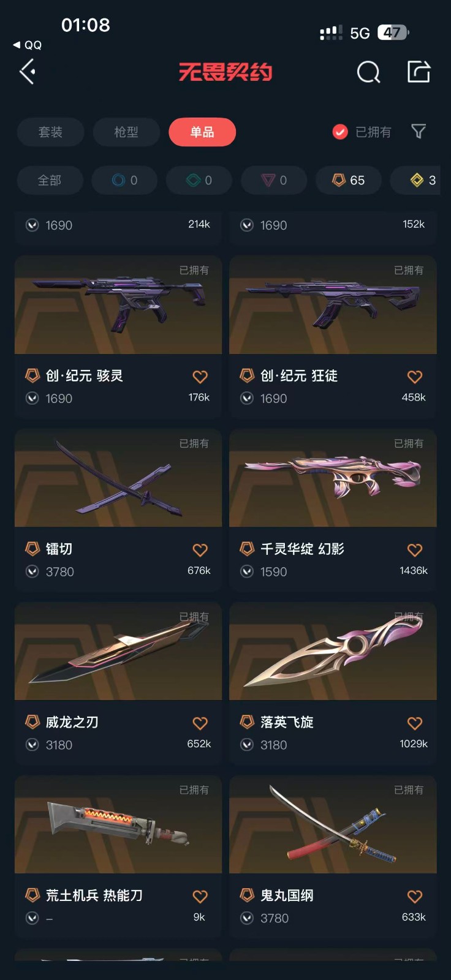
Task: Tap heart on 千灵华绽 幻影
Action: [x=415, y=550]
